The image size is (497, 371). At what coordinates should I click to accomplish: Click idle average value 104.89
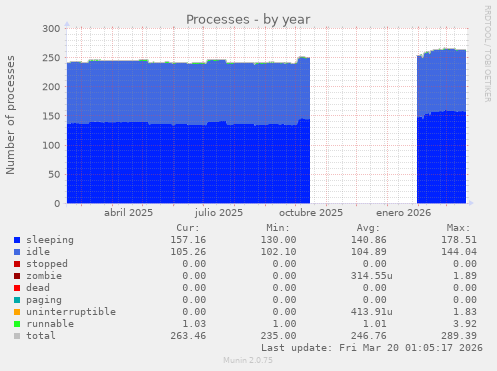click(x=369, y=252)
